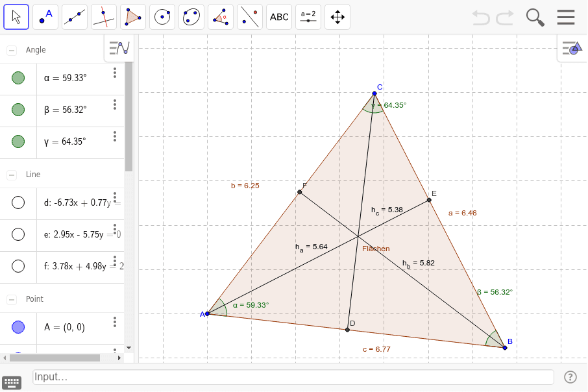Screen dimensions: 588x392
Task: Select the Point tool
Action: click(45, 17)
